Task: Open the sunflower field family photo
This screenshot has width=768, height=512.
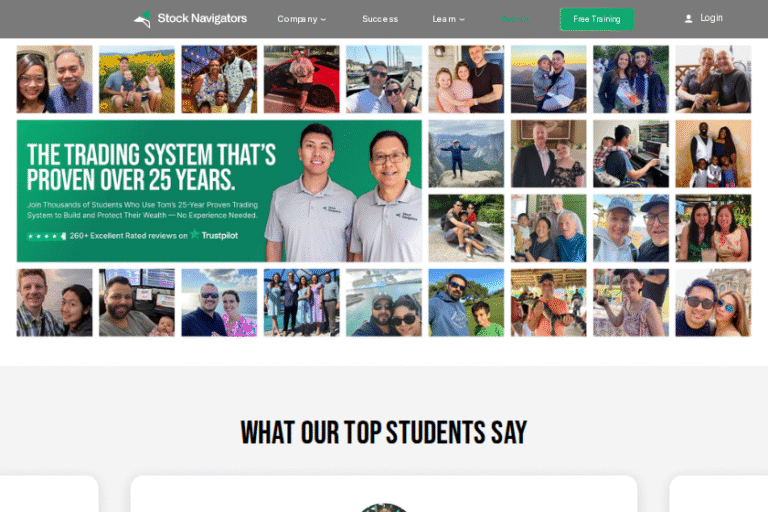Action: coord(137,79)
